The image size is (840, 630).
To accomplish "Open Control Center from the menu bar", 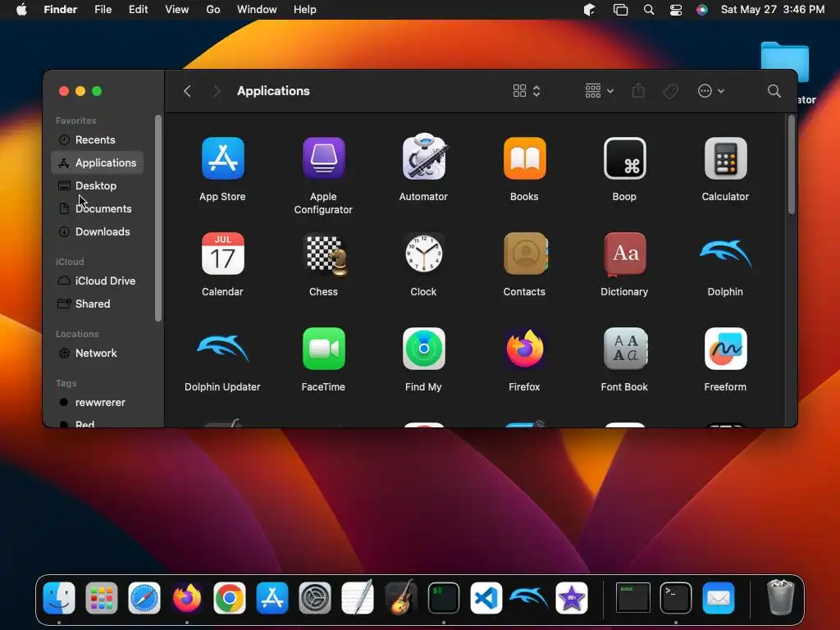I will click(676, 10).
